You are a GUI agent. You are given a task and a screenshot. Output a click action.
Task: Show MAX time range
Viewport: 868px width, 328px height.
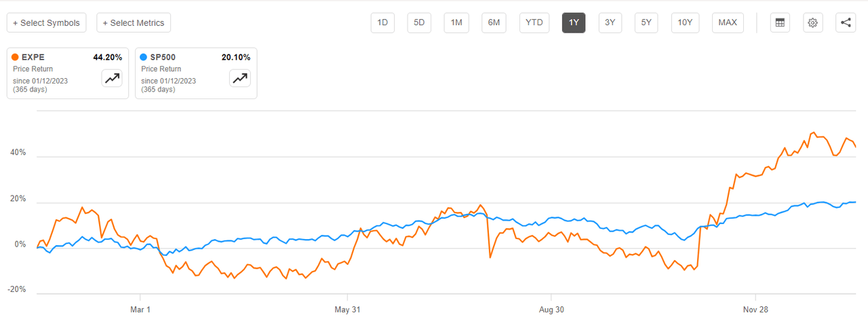click(728, 22)
